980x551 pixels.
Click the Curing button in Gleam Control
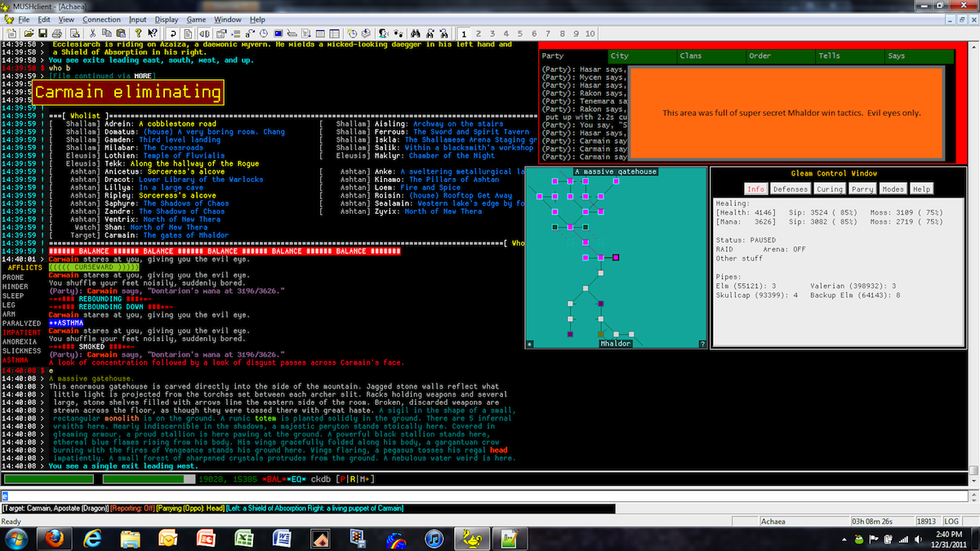pyautogui.click(x=830, y=189)
